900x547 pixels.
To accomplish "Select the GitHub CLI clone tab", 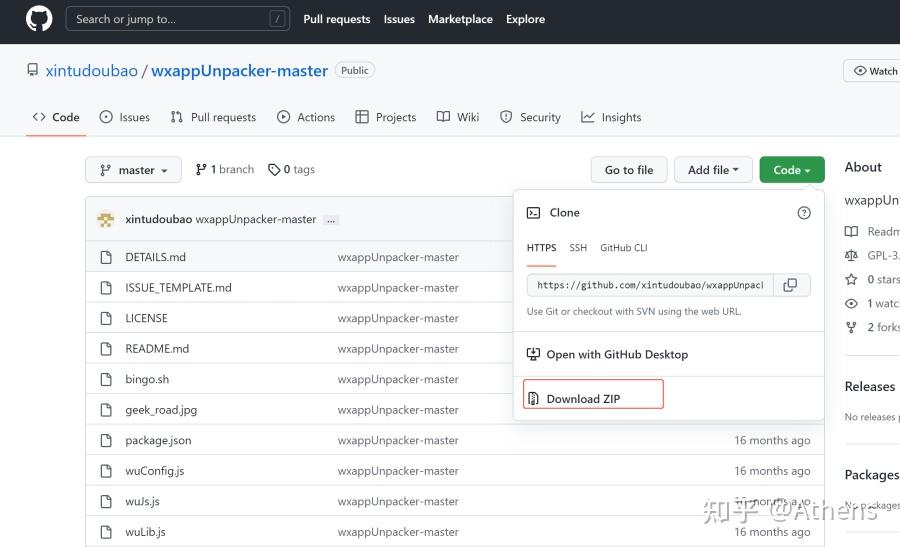I will [x=623, y=248].
